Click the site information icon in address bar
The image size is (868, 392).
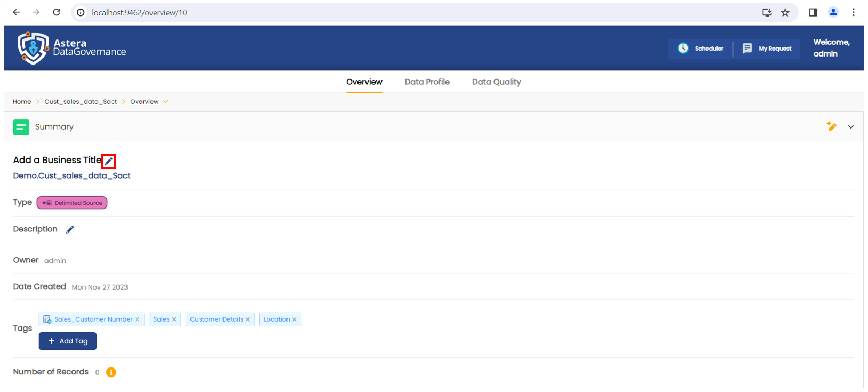[x=81, y=12]
